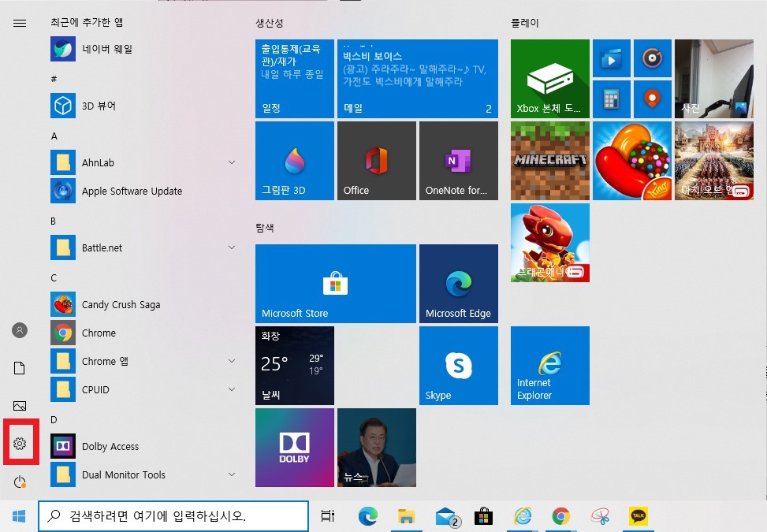The width and height of the screenshot is (767, 532).
Task: Open the Minecraft tile
Action: tap(549, 161)
